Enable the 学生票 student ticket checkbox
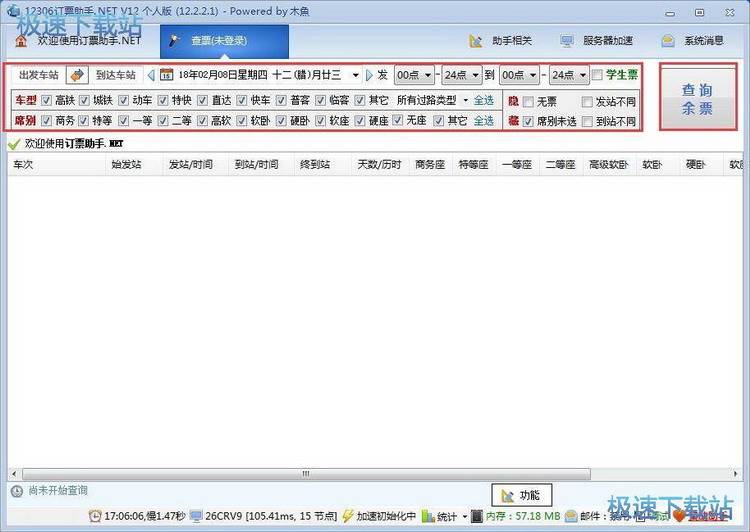 pos(597,75)
